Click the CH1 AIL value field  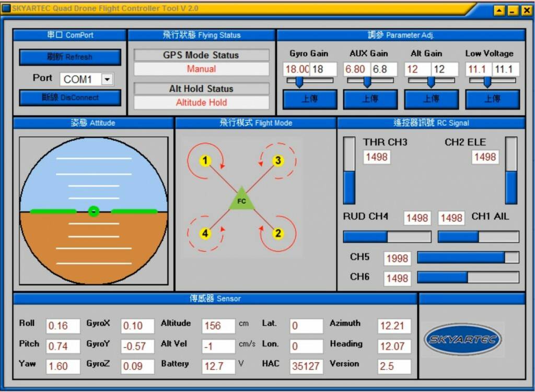(x=451, y=218)
